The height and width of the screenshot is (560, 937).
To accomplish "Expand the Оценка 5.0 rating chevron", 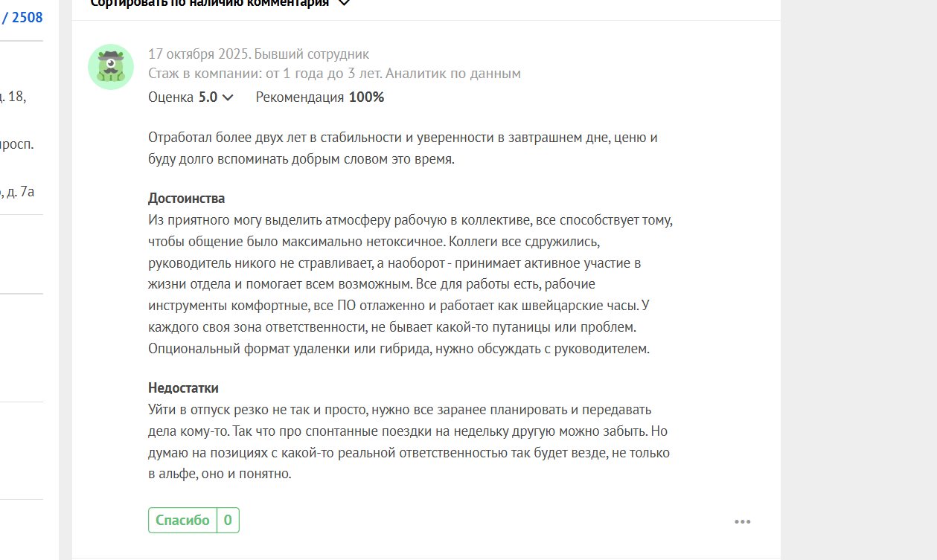I will [x=228, y=97].
